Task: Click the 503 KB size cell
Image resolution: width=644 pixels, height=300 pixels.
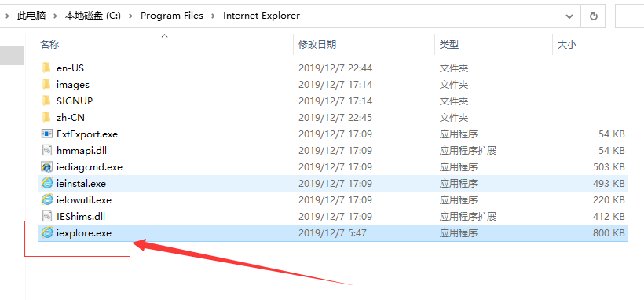Action: [x=609, y=166]
